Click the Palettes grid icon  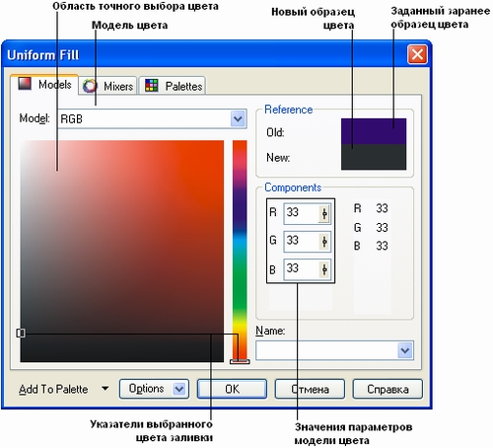[152, 86]
